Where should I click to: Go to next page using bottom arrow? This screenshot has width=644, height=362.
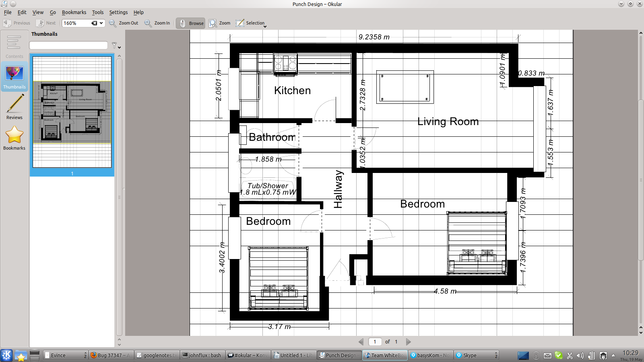409,342
